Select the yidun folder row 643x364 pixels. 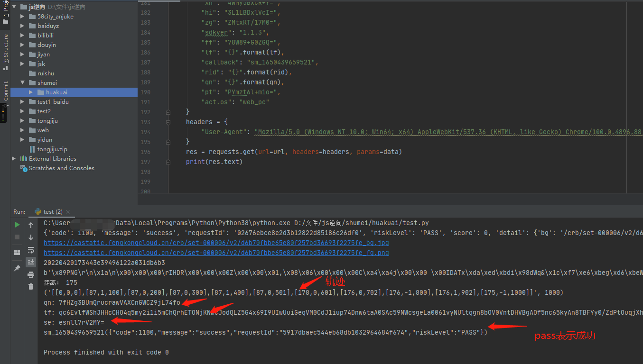74,140
